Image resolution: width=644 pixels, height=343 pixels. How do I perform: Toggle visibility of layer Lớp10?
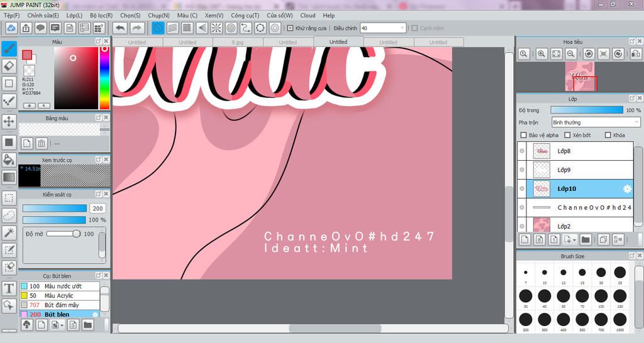522,188
